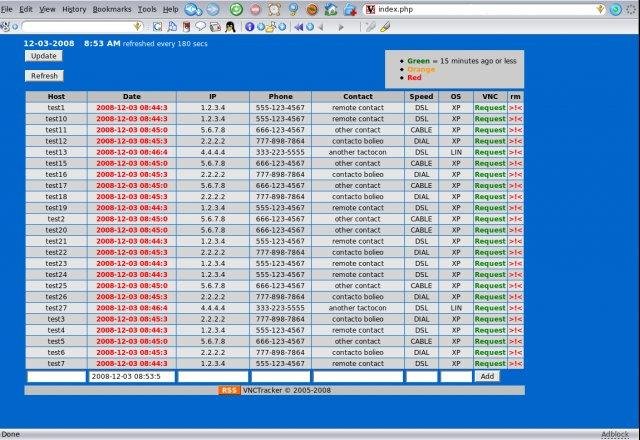Click the Request link for host test27
This screenshot has width=640, height=440.
490,308
